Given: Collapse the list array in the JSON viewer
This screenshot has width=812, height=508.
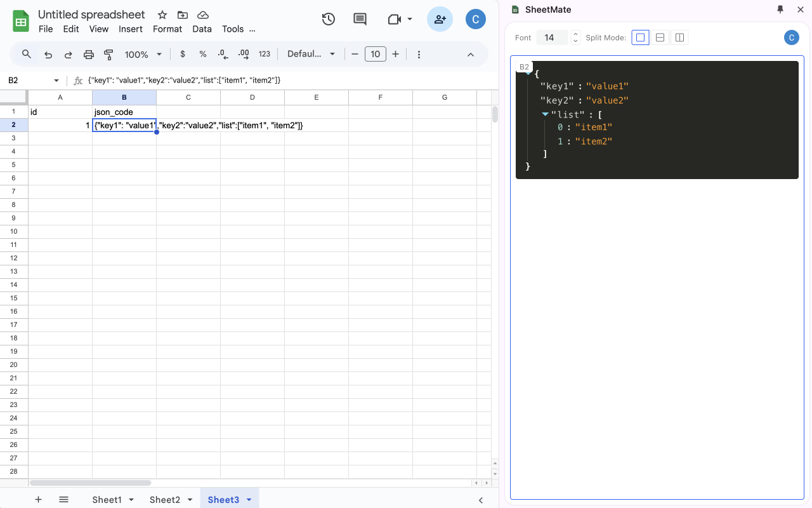Looking at the screenshot, I should [546, 114].
